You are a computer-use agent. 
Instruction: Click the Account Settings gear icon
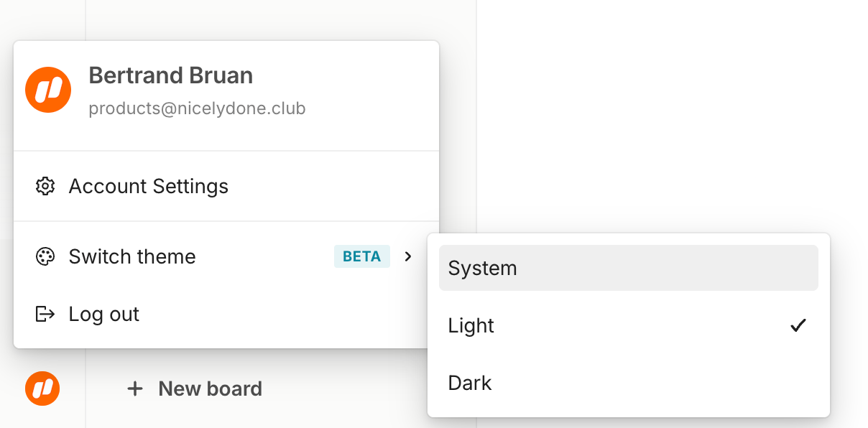pyautogui.click(x=45, y=187)
